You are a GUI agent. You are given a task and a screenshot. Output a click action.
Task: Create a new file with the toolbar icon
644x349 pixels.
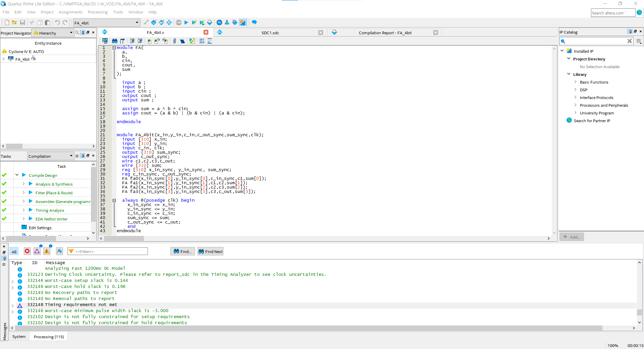click(7, 22)
